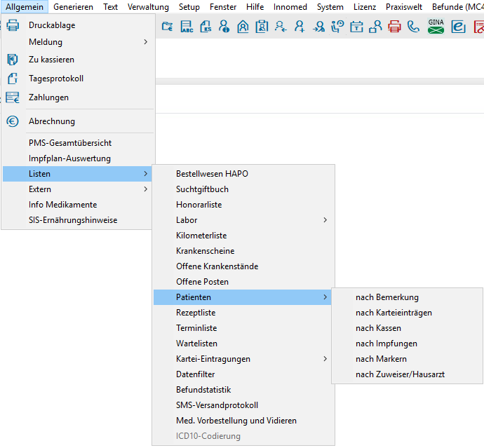Click the blue e-card toolbar icon

[x=458, y=27]
